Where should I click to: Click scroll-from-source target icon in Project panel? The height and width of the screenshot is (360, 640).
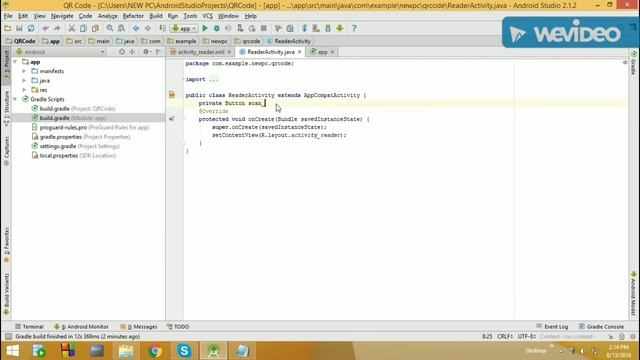pos(122,52)
